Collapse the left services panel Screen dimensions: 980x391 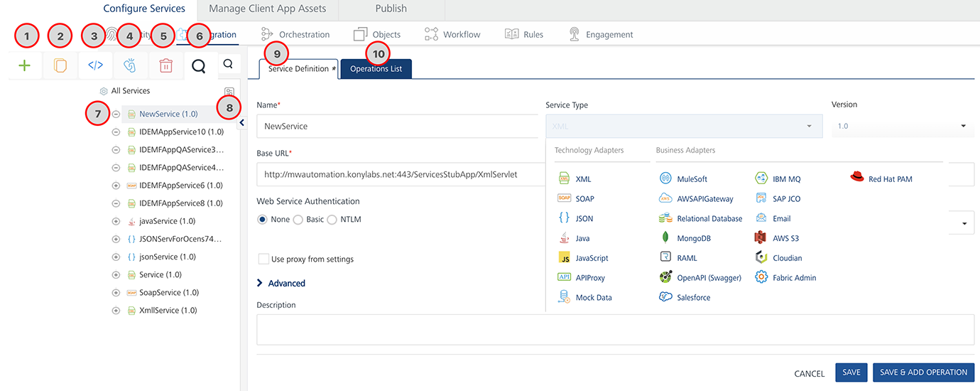(x=241, y=123)
